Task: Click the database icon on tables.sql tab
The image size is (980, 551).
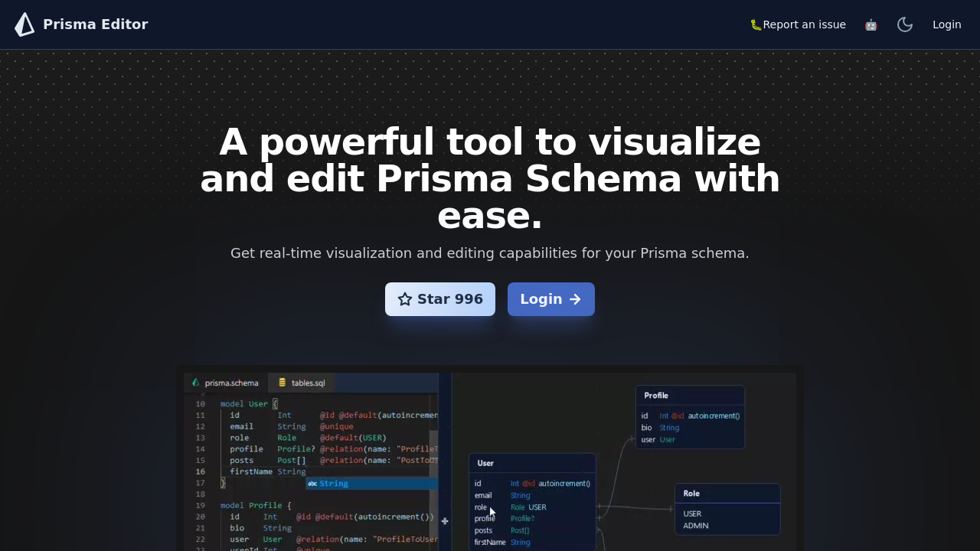Action: tap(282, 383)
